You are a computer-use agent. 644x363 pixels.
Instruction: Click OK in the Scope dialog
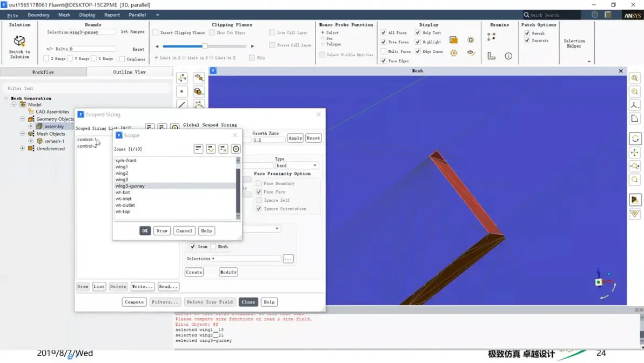point(145,231)
